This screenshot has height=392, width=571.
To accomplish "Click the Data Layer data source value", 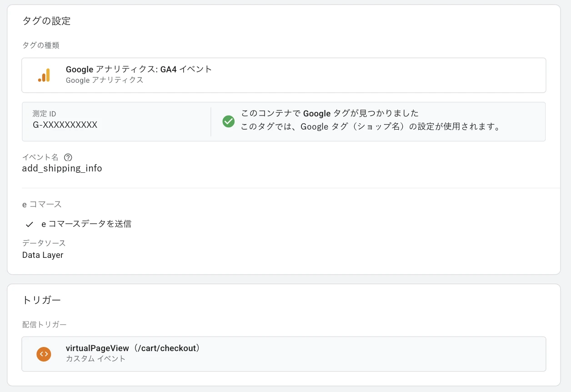I will (43, 255).
